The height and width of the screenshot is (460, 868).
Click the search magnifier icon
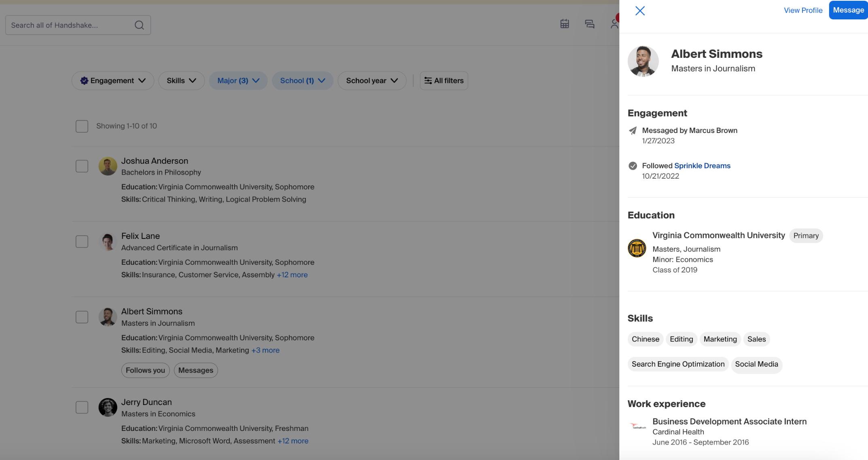[139, 25]
